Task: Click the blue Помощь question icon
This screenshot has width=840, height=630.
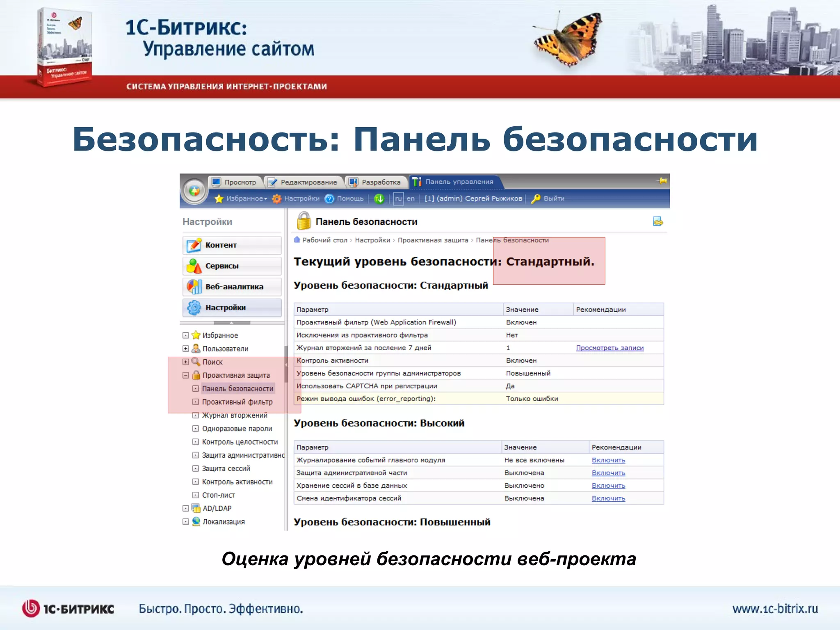Action: tap(329, 199)
